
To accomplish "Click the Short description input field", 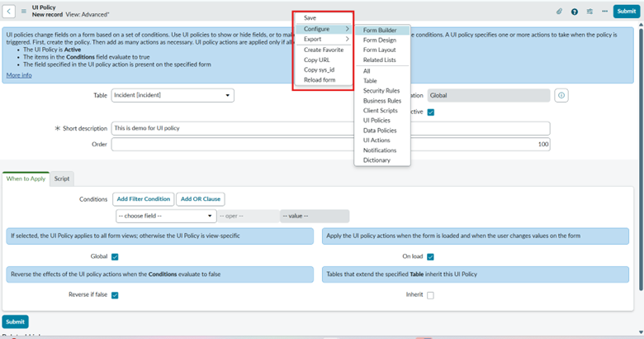I will [330, 128].
